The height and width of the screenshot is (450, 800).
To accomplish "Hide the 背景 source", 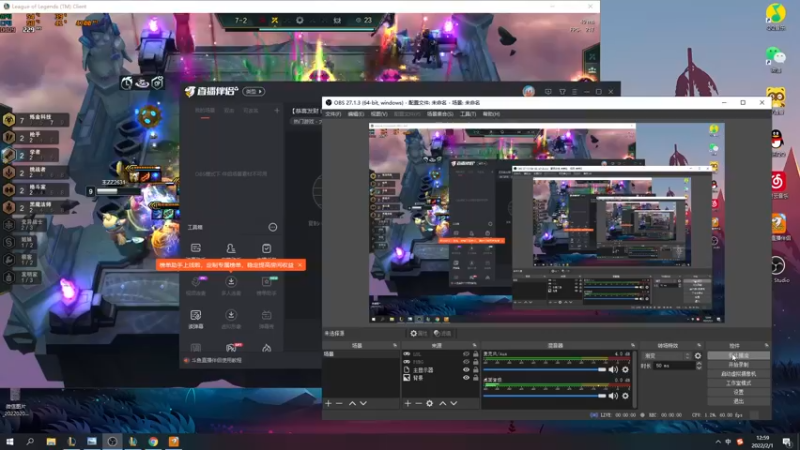I will (x=466, y=378).
